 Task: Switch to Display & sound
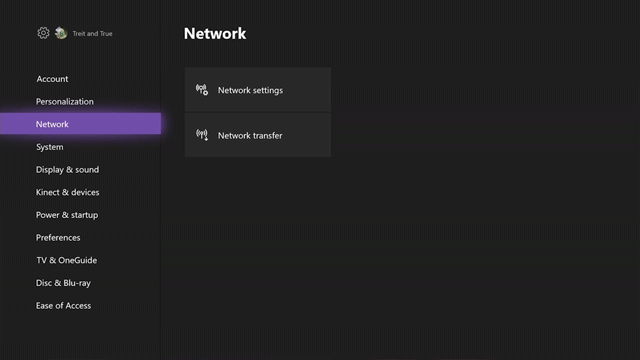67,169
